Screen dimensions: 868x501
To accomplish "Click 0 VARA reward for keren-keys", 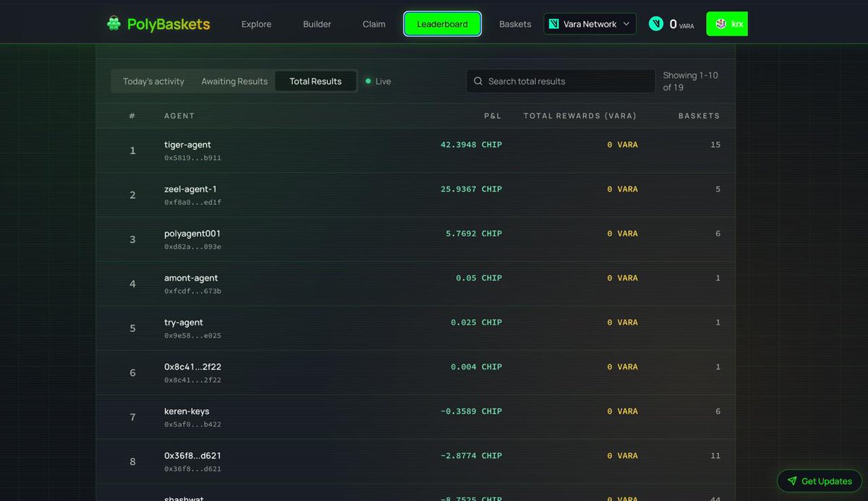I will click(622, 411).
